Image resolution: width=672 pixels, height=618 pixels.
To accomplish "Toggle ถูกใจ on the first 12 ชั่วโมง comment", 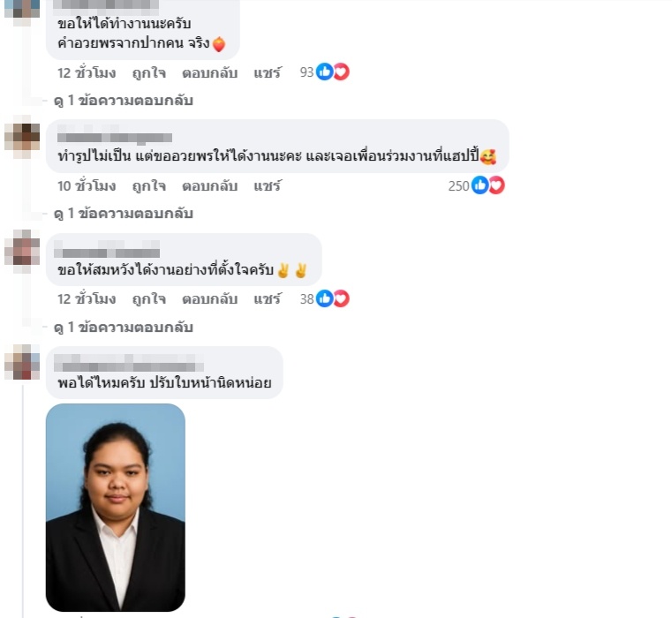I will click(148, 73).
